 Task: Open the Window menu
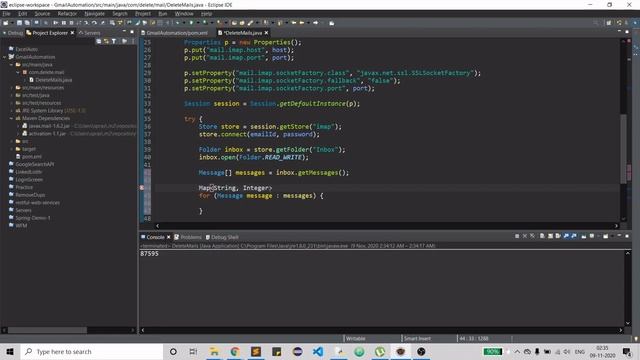184,13
